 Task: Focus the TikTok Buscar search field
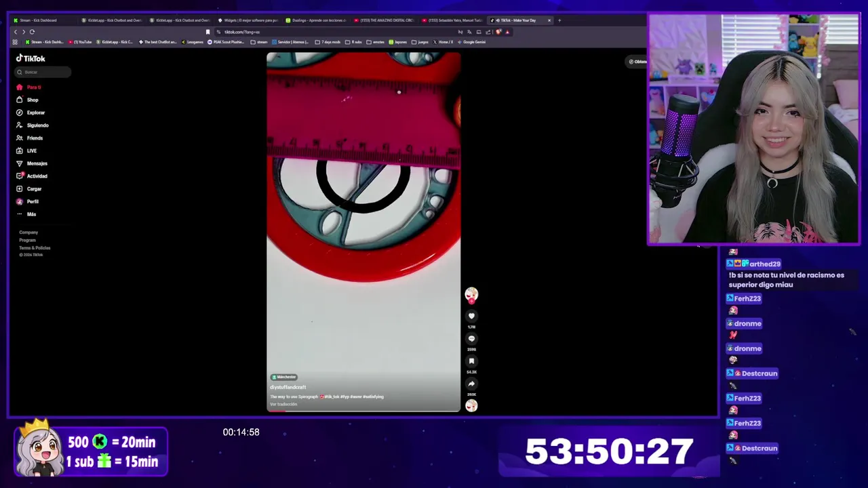point(43,72)
